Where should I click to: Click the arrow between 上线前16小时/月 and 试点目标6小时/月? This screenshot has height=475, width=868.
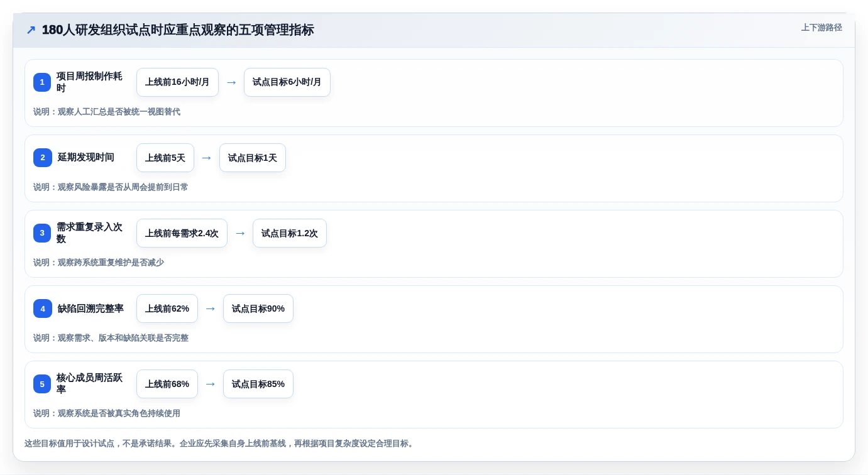point(231,82)
